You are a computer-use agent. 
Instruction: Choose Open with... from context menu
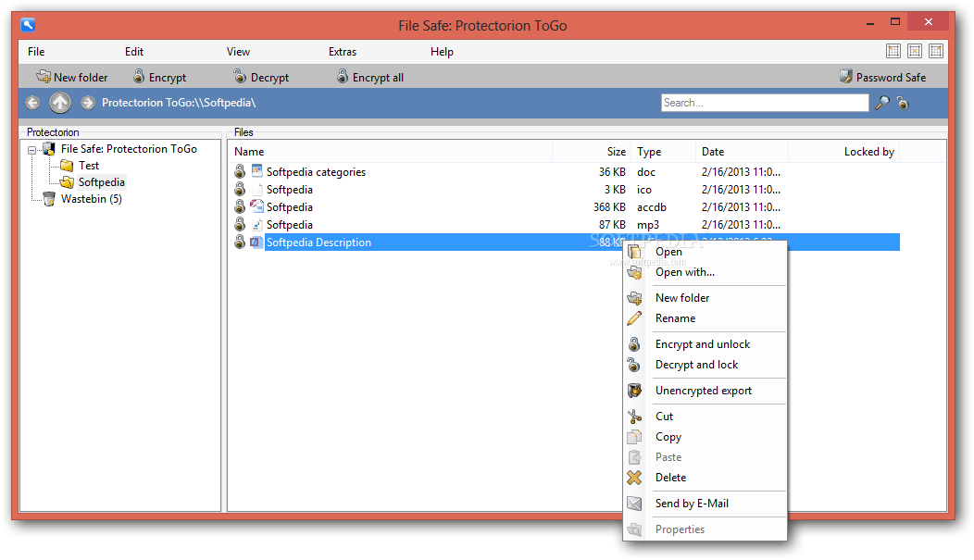(x=705, y=272)
